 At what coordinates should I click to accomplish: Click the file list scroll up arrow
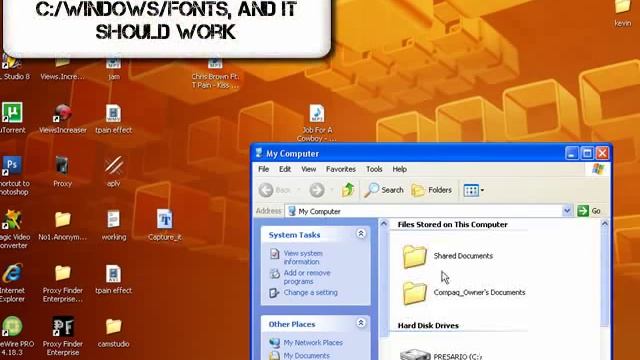(x=605, y=223)
